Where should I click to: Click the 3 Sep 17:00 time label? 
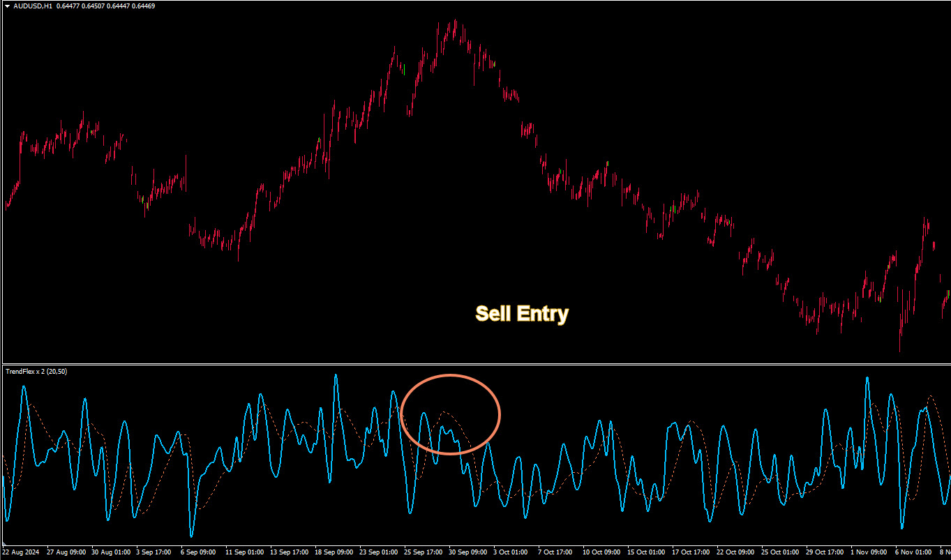pyautogui.click(x=153, y=552)
